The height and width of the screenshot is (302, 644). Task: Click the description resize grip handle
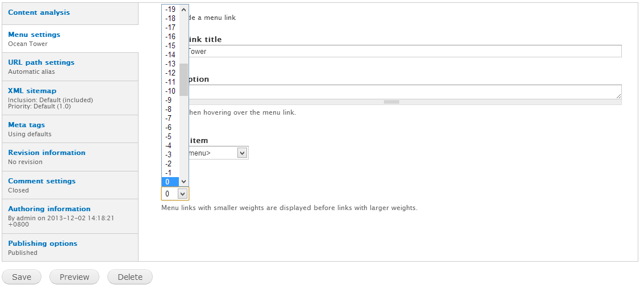coord(391,102)
